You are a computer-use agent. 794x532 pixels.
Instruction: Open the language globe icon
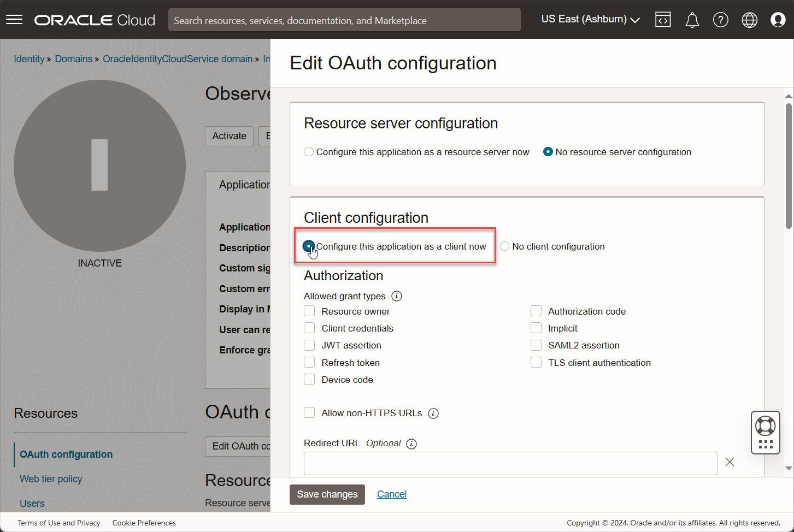coord(749,19)
